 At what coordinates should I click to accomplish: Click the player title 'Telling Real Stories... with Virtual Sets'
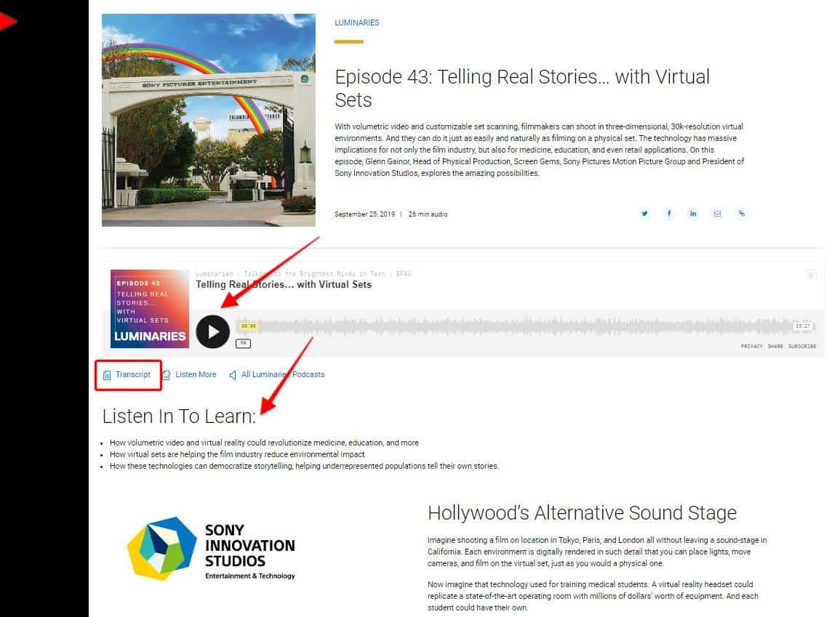tap(284, 285)
